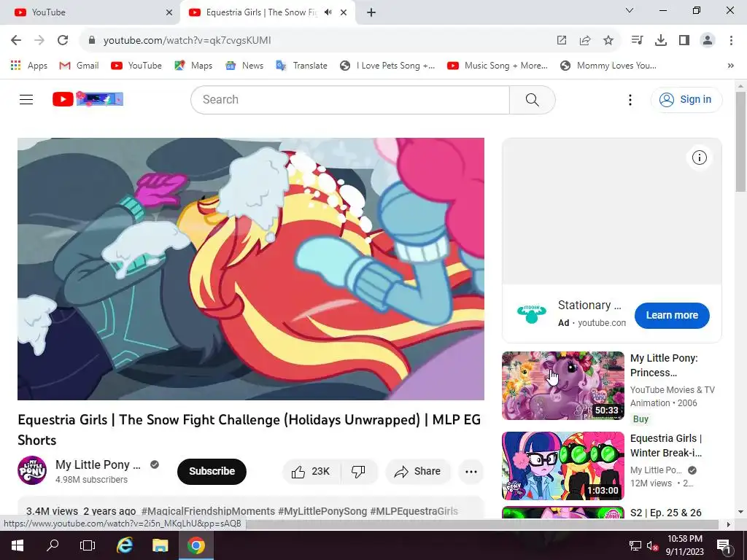The width and height of the screenshot is (747, 560).
Task: Click the Learn more ad button
Action: [672, 315]
